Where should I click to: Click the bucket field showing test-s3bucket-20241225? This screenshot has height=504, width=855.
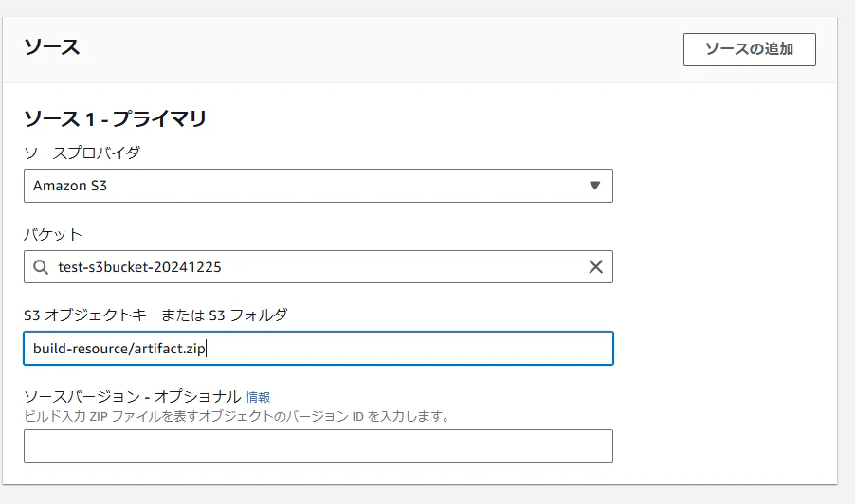[x=318, y=267]
